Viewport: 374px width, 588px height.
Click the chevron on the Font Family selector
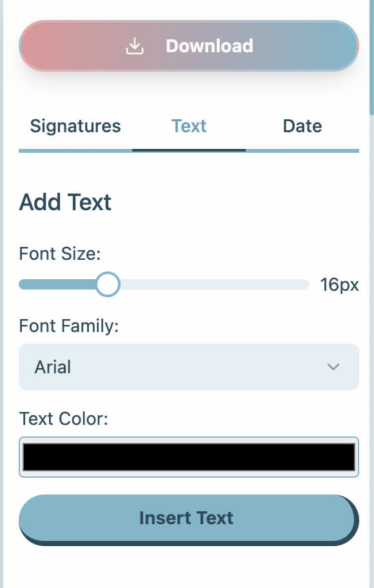pyautogui.click(x=333, y=367)
